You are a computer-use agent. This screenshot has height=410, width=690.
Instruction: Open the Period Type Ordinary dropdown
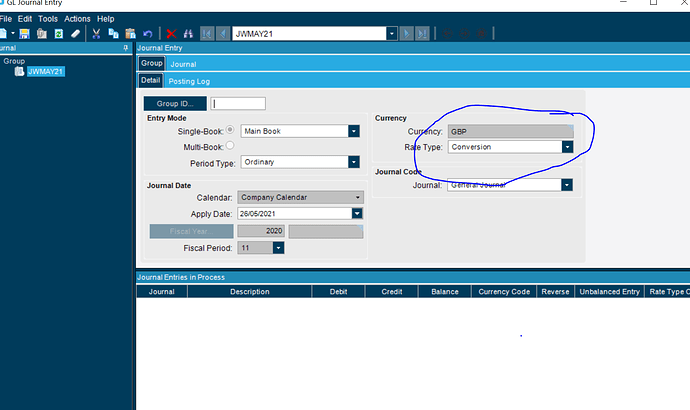click(354, 162)
